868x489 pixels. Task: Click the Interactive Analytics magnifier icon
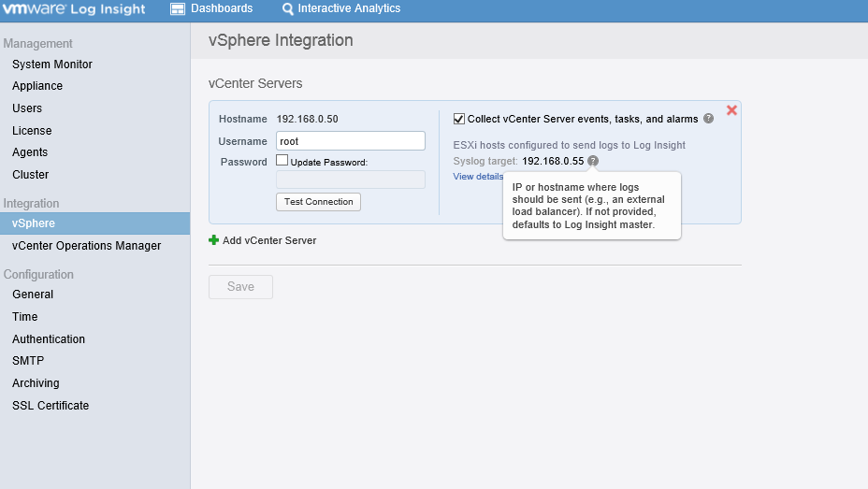pyautogui.click(x=288, y=8)
